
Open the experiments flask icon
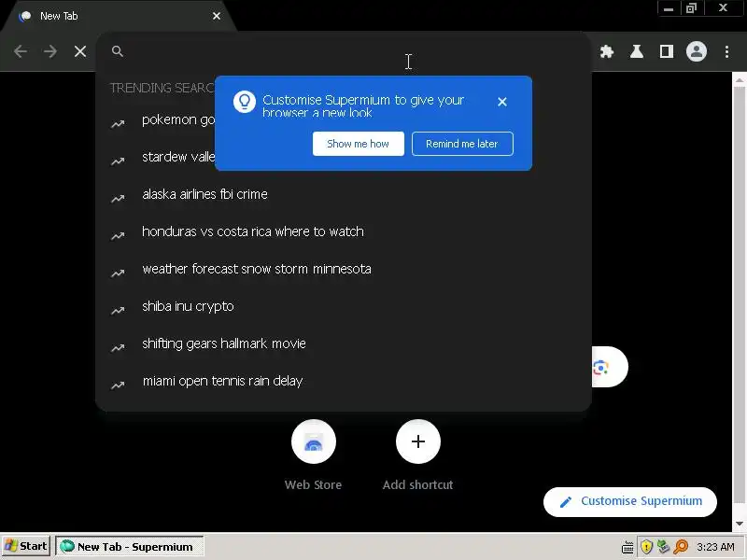(x=637, y=51)
